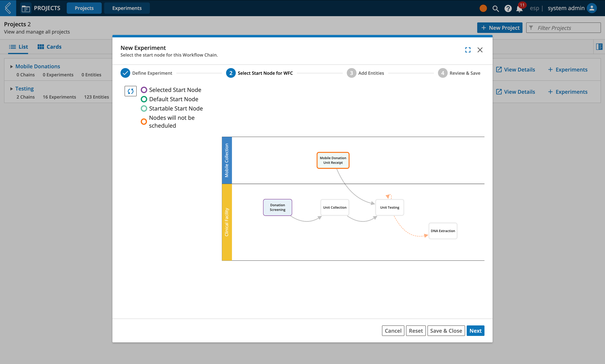
Task: Click the New Project button
Action: pyautogui.click(x=500, y=28)
